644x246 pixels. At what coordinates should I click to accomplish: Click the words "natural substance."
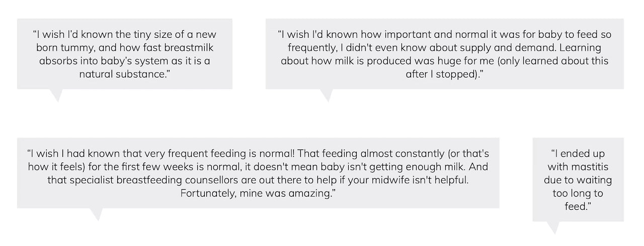[125, 74]
